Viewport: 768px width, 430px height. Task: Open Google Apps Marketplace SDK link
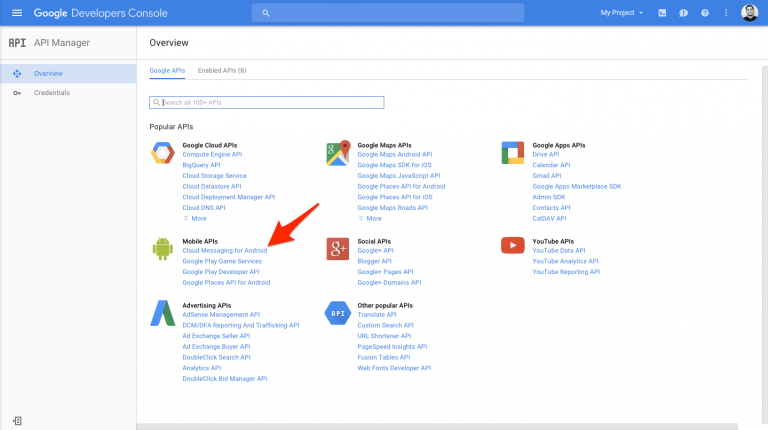tap(576, 187)
